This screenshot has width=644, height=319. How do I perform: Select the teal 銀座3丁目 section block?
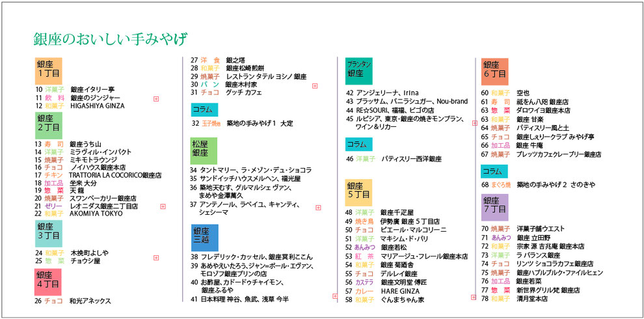coord(49,233)
